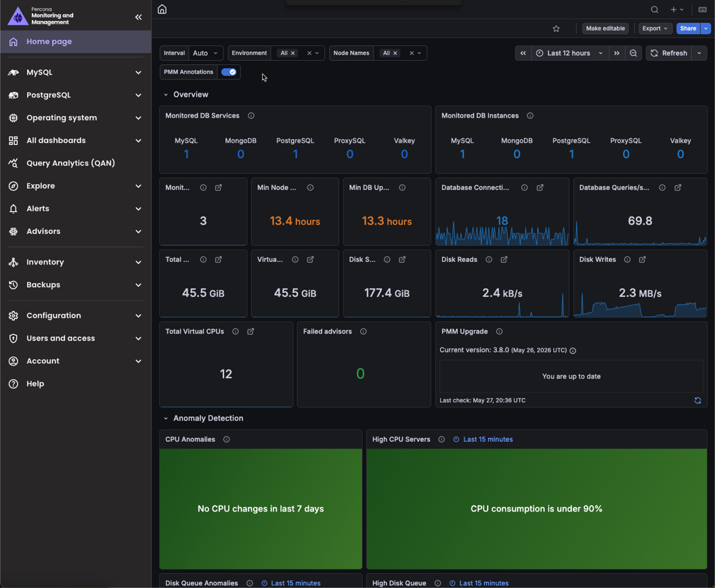This screenshot has height=588, width=715.
Task: Go to Home page in sidebar
Action: point(76,41)
